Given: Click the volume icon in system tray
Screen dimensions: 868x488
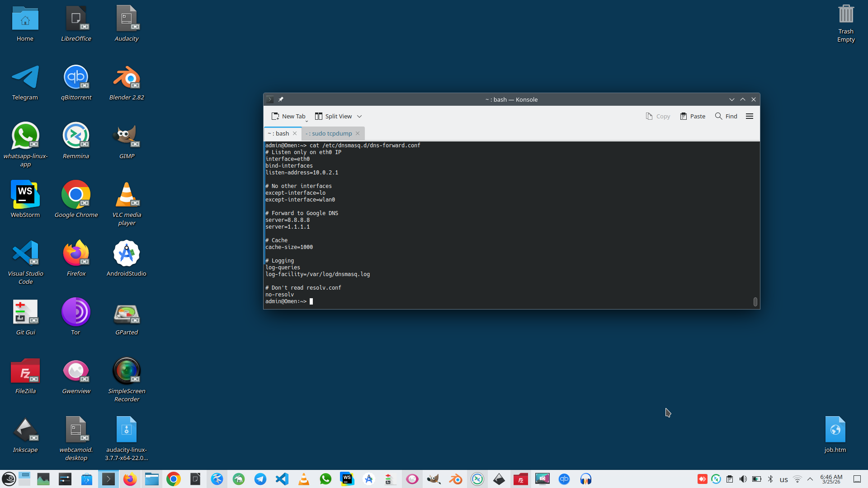Looking at the screenshot, I should tap(743, 479).
